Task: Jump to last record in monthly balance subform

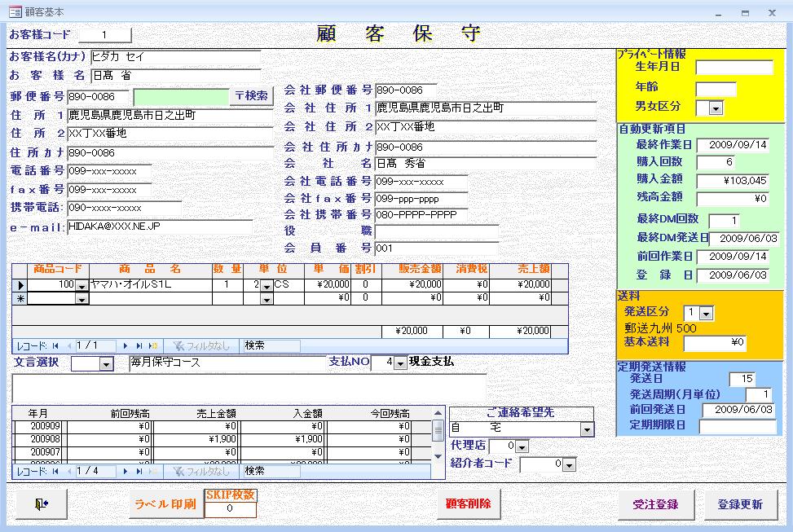Action: (x=139, y=471)
